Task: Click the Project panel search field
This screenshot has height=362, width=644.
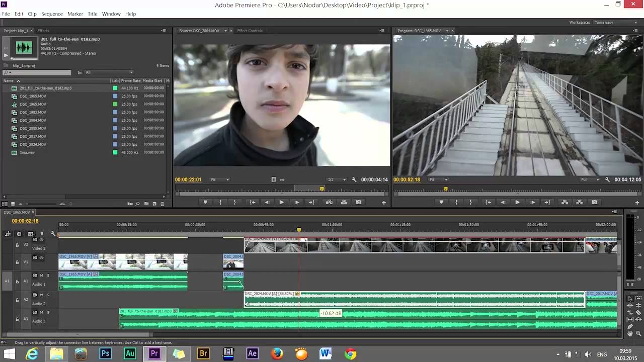Action: 37,72
